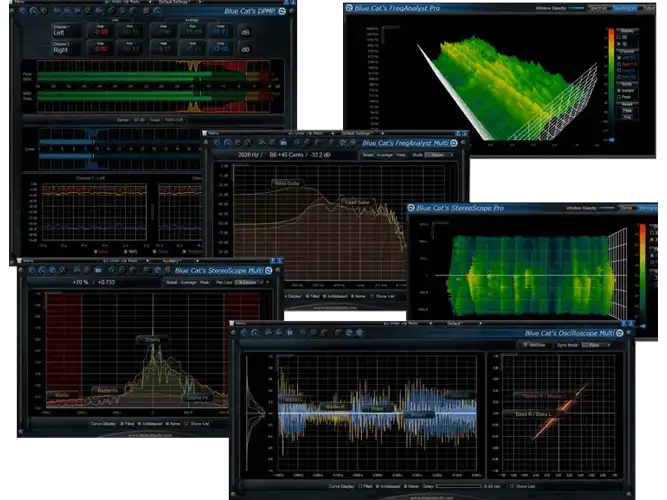The width and height of the screenshot is (667, 500).
Task: Click first toolbar icon in StereoScope Multi
Action: (32, 270)
